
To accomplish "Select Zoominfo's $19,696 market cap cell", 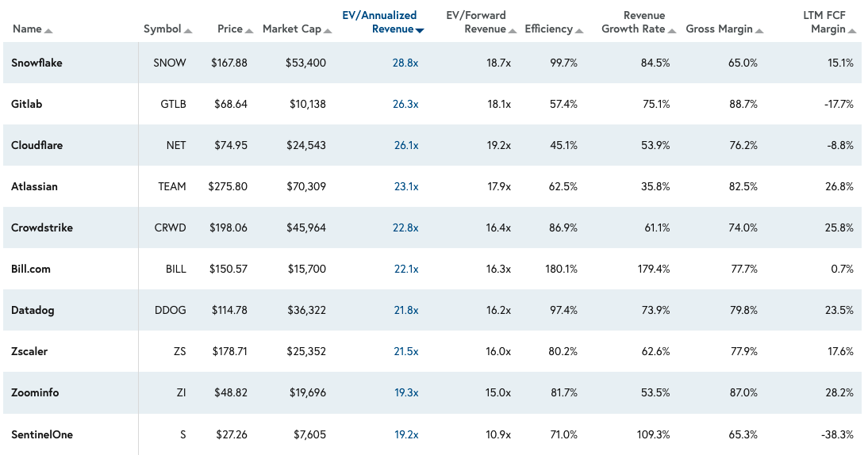I will [305, 392].
